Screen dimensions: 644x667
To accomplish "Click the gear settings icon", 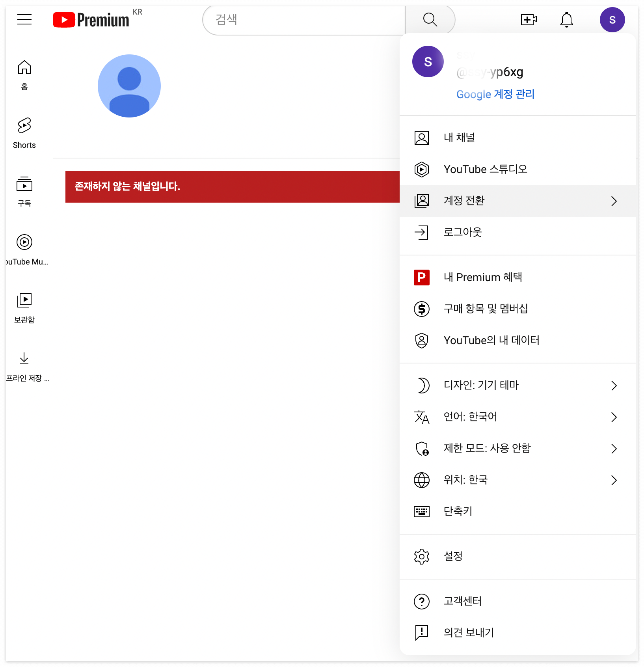I will pos(422,557).
